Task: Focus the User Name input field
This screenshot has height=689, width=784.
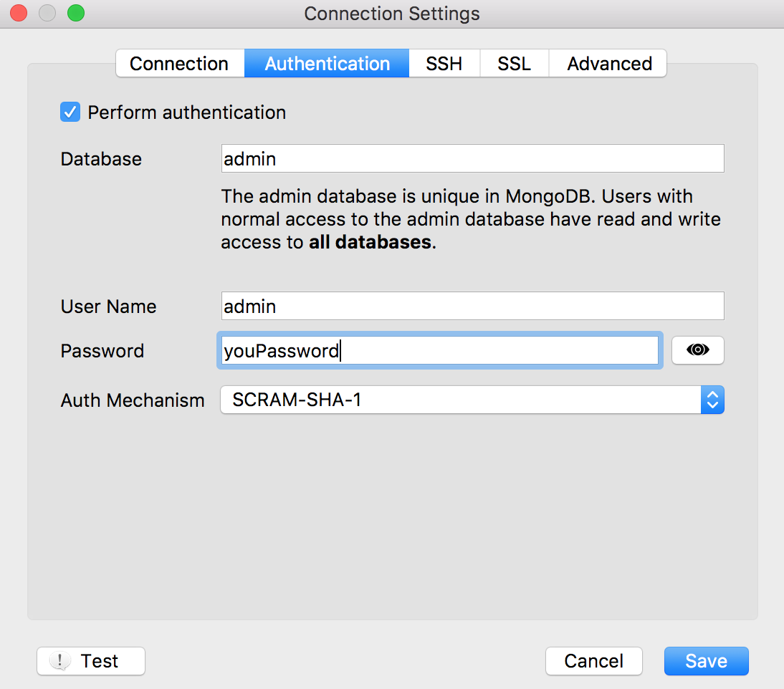Action: coord(472,306)
